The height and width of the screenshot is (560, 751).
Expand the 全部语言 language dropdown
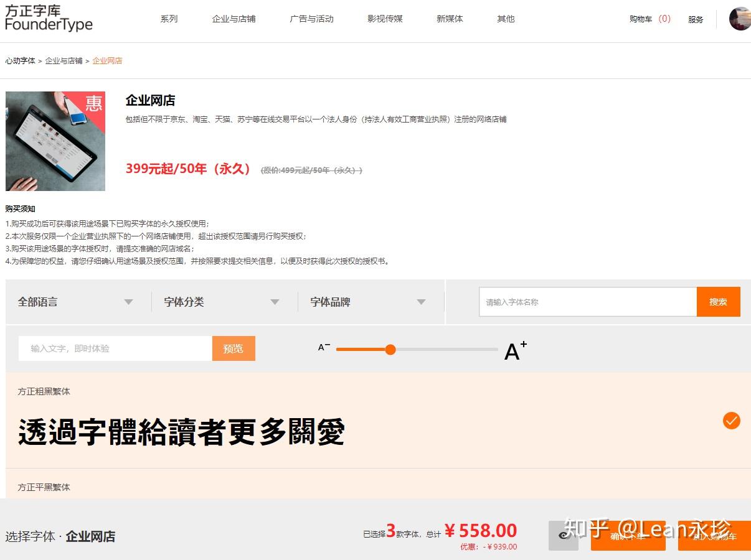click(x=75, y=302)
